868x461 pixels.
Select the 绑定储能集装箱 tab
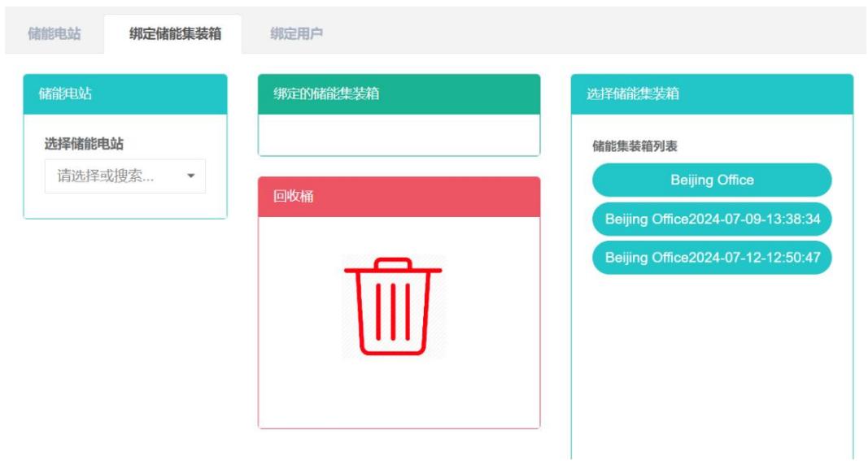174,33
